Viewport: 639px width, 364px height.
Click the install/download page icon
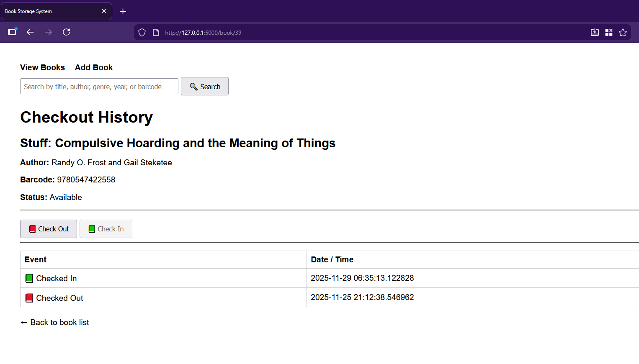[595, 33]
